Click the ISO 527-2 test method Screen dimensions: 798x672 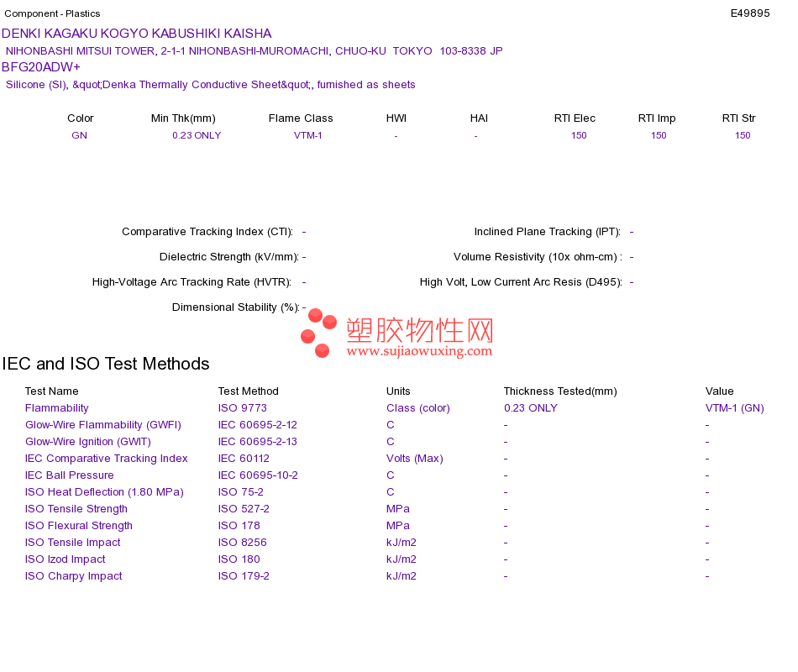(244, 508)
